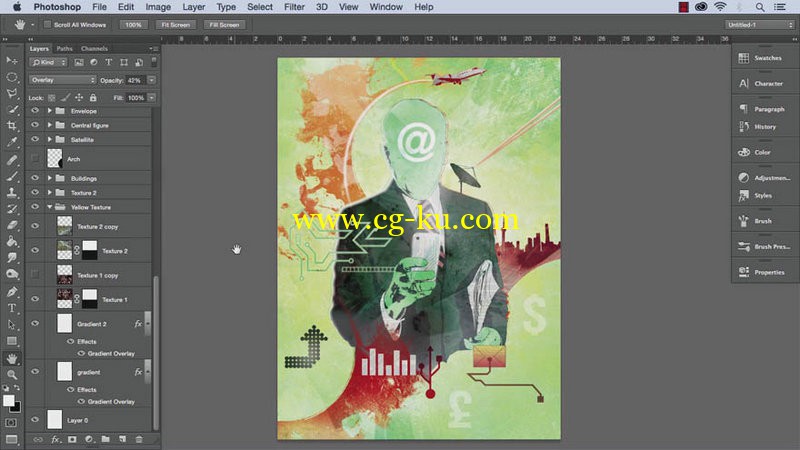
Task: Hide the Envelope group
Action: (x=35, y=111)
